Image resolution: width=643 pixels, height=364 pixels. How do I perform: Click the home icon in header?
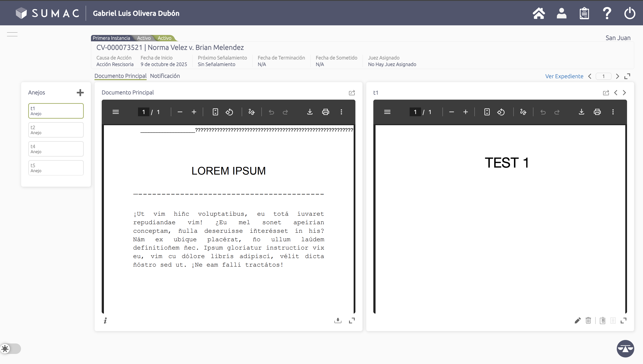pyautogui.click(x=539, y=13)
